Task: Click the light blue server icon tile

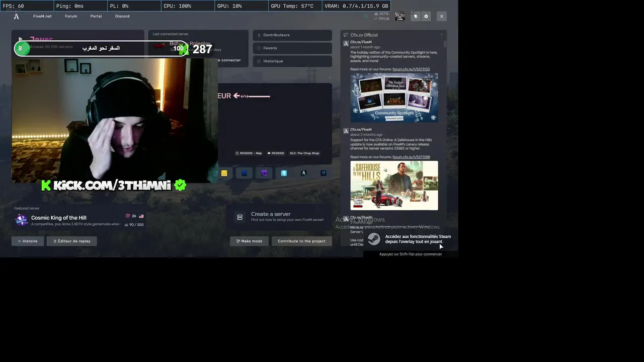Action: (284, 173)
